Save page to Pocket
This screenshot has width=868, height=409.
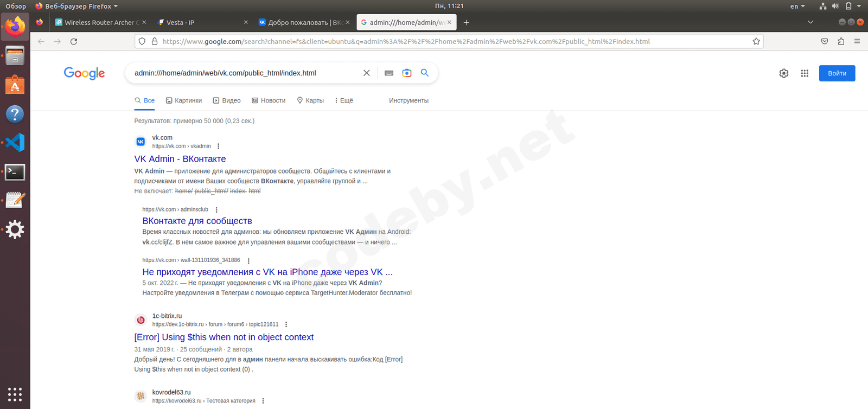[825, 41]
